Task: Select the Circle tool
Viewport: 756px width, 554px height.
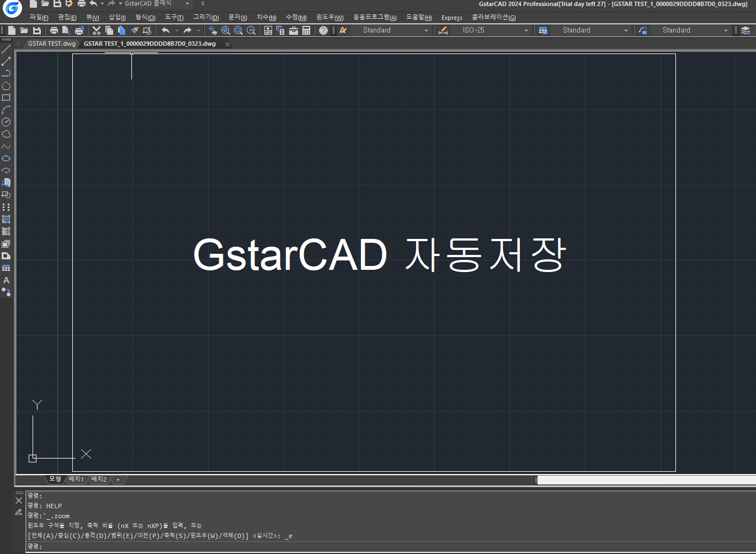Action: coord(6,122)
